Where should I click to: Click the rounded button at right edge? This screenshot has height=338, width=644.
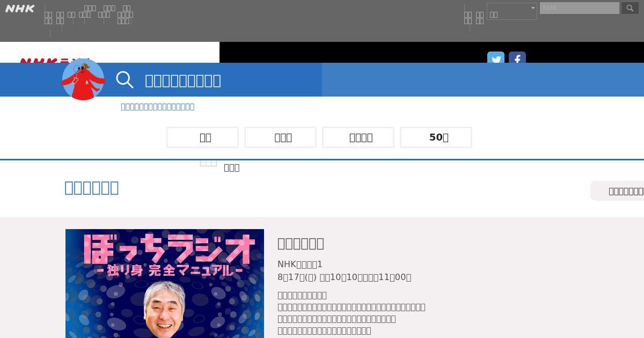pos(617,191)
